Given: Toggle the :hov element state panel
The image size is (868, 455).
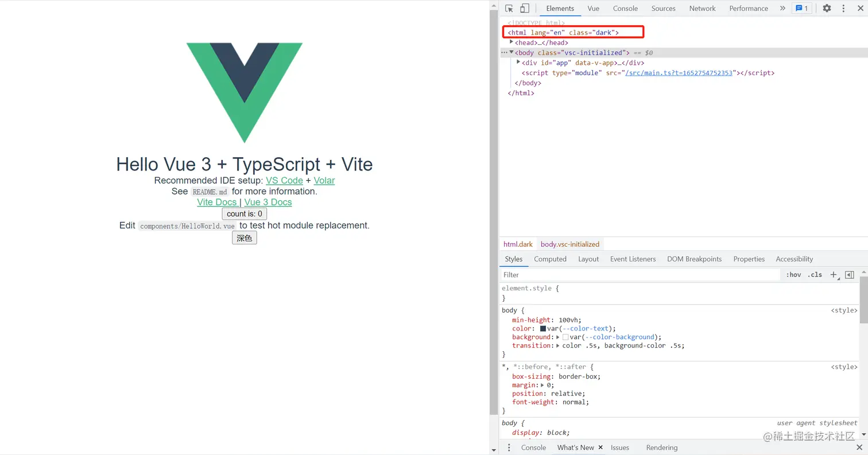Looking at the screenshot, I should tap(793, 275).
